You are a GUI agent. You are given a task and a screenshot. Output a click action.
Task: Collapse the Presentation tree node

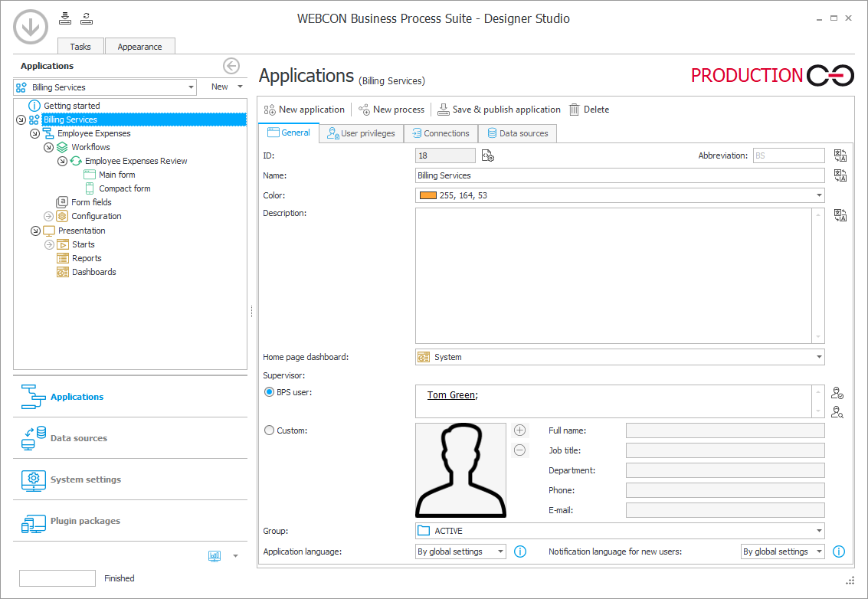[35, 231]
